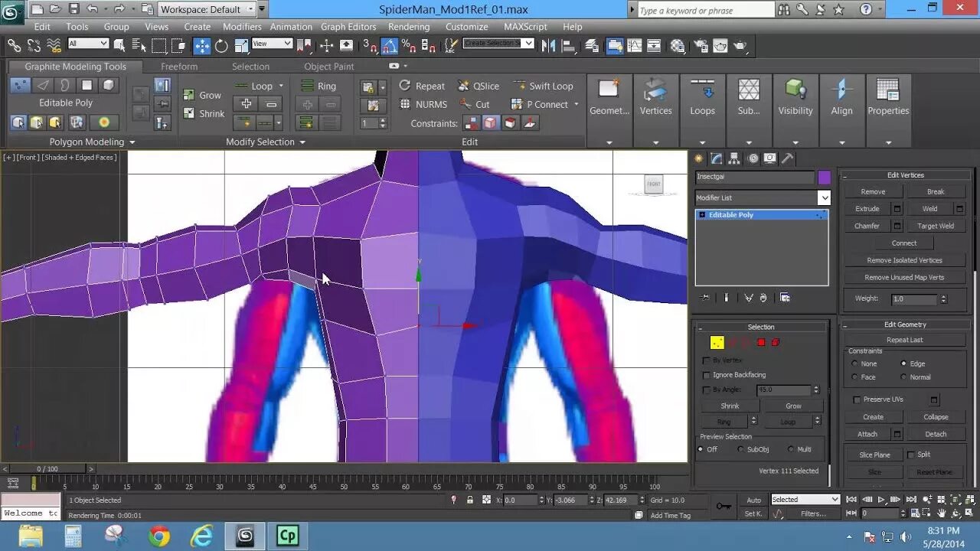Toggle the Angle Snap icon
The height and width of the screenshot is (551, 980).
[389, 45]
